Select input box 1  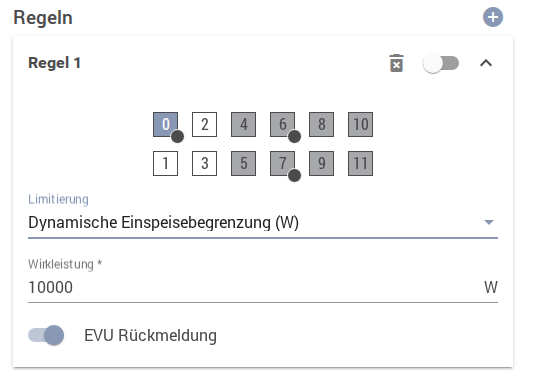(166, 164)
